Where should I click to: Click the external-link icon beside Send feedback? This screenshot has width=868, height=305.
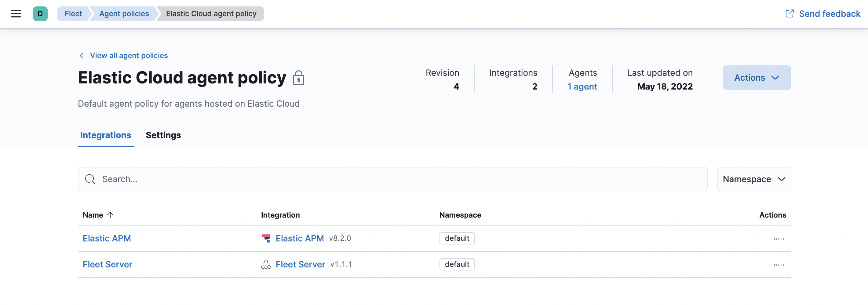pos(790,13)
